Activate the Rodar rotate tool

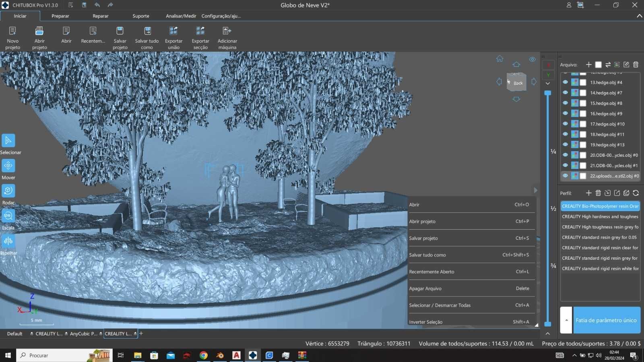click(x=8, y=191)
